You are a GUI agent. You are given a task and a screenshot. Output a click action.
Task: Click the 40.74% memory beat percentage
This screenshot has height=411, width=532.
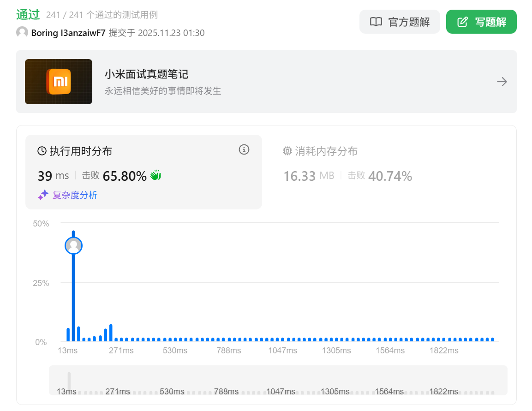coord(390,176)
